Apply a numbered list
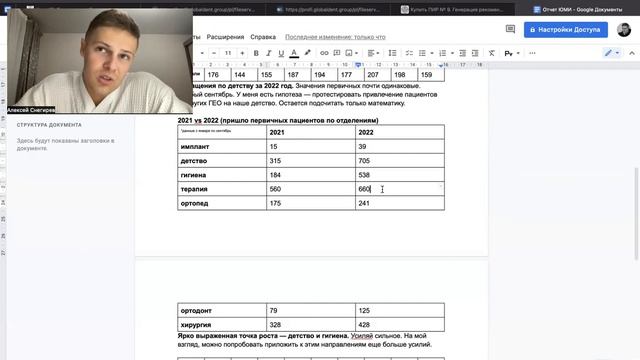 click(442, 53)
